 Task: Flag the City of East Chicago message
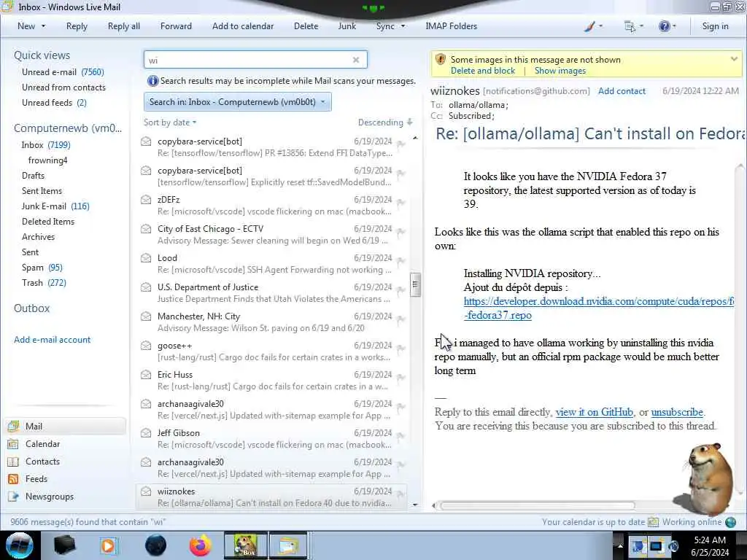[x=401, y=232]
